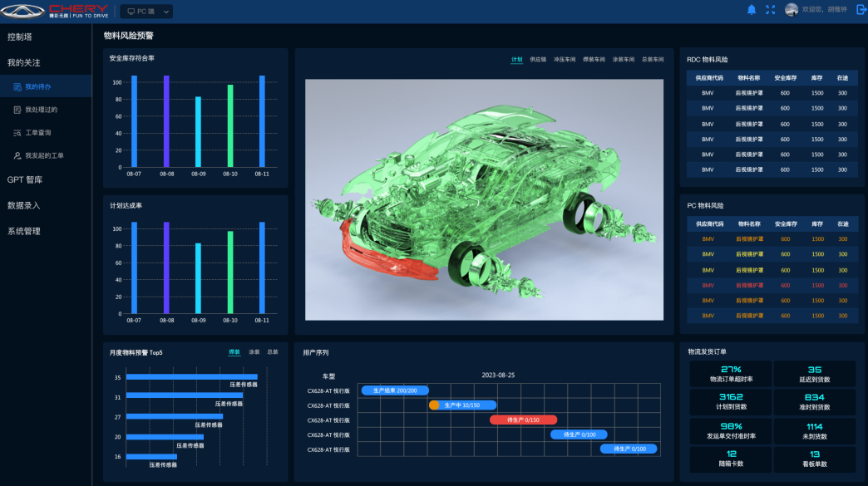Click the red 待生产 0/150 schedule bar
868x486 pixels.
pos(524,420)
